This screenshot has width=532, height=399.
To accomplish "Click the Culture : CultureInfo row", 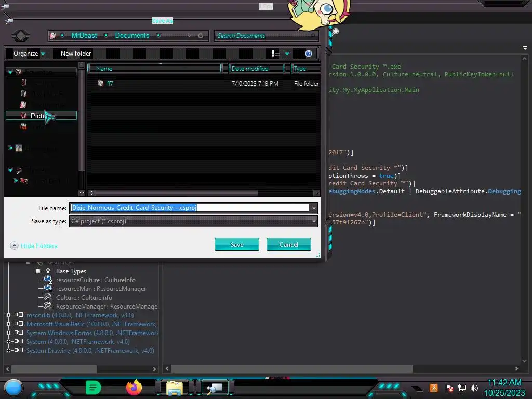I will (84, 298).
